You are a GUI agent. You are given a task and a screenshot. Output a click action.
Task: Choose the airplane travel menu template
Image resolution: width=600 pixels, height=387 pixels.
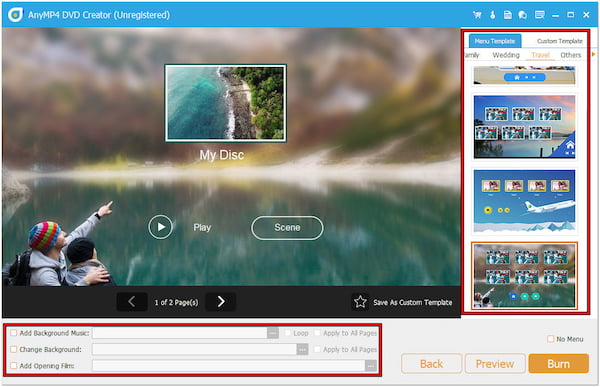click(524, 201)
